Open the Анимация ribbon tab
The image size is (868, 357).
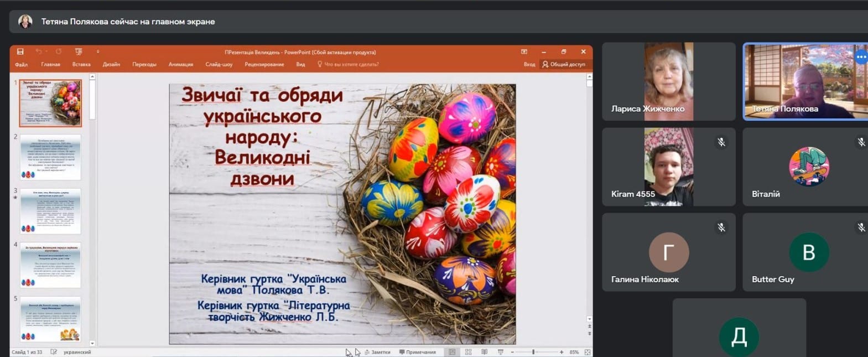point(180,64)
